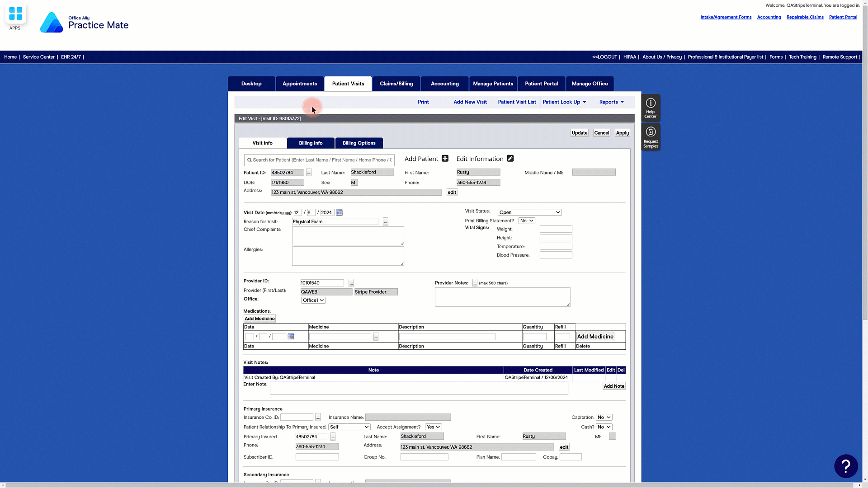Open the Visit Date calendar picker

click(x=340, y=212)
